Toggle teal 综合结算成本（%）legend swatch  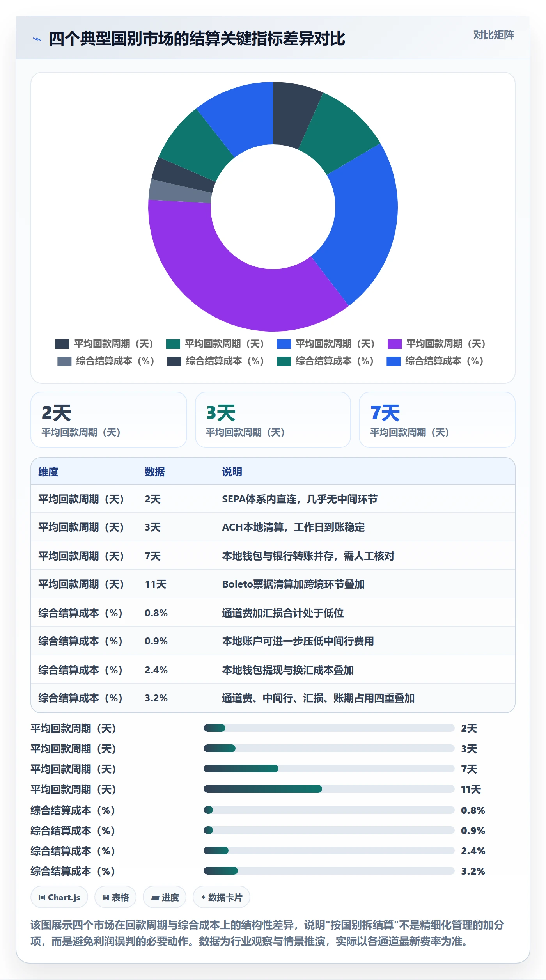coord(284,361)
